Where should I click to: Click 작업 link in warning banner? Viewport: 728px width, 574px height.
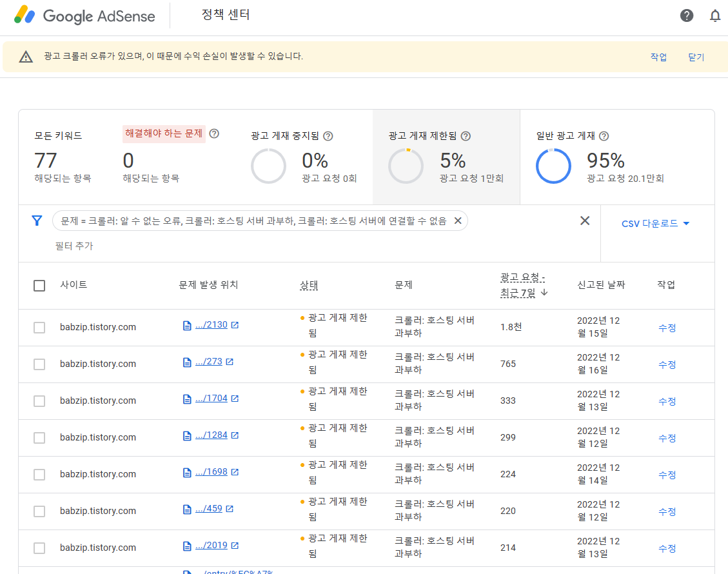tap(658, 57)
